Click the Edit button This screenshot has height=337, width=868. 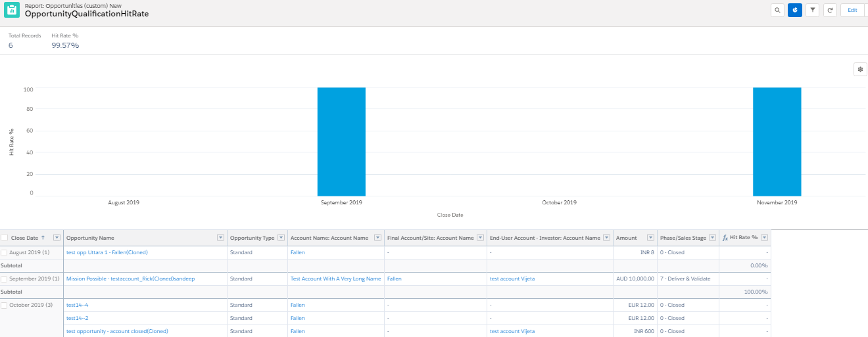click(852, 10)
